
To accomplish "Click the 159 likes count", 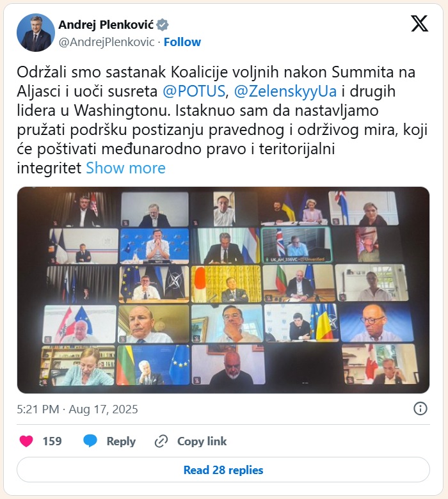I will (x=52, y=441).
